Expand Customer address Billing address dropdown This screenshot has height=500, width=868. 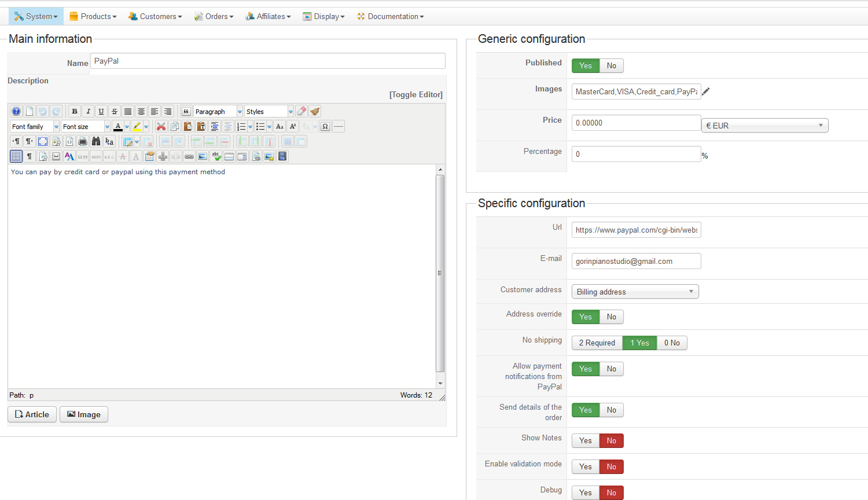pos(635,292)
